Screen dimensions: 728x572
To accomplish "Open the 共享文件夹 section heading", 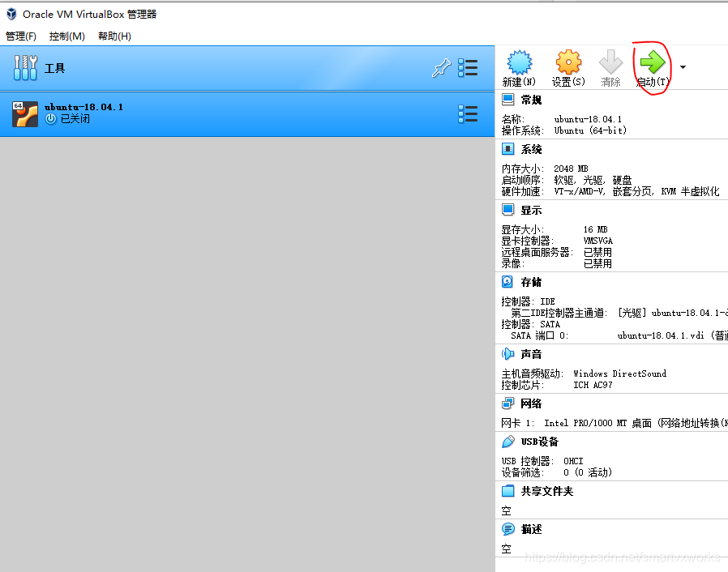I will (x=547, y=491).
